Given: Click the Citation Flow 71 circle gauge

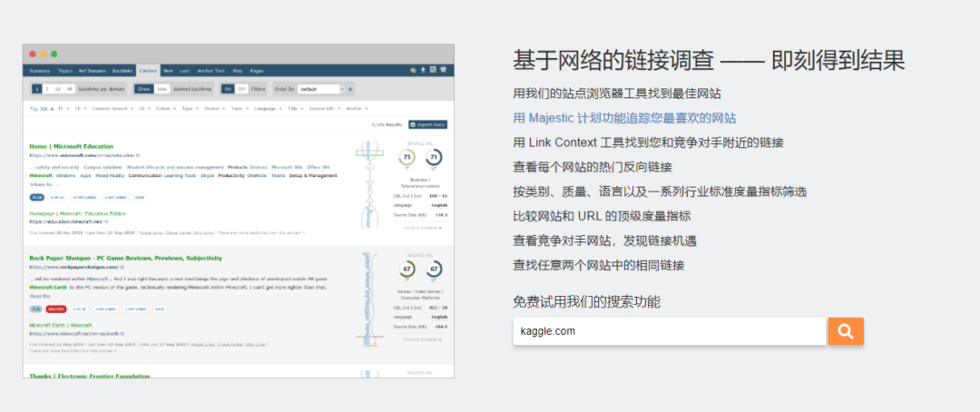Looking at the screenshot, I should click(434, 158).
